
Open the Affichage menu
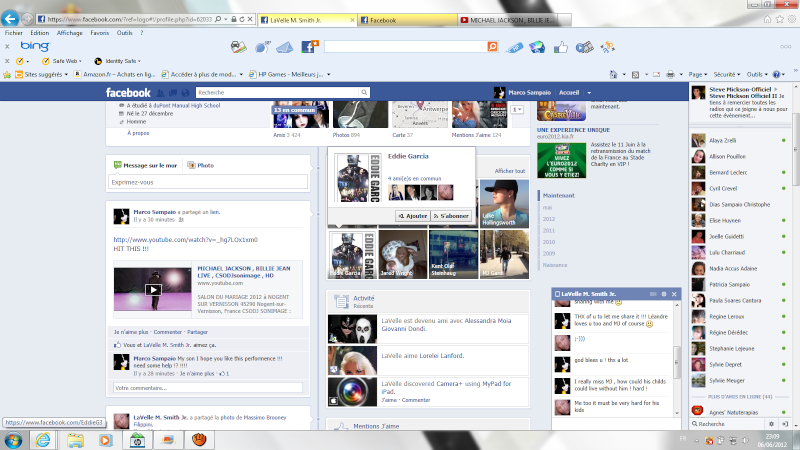[69, 33]
